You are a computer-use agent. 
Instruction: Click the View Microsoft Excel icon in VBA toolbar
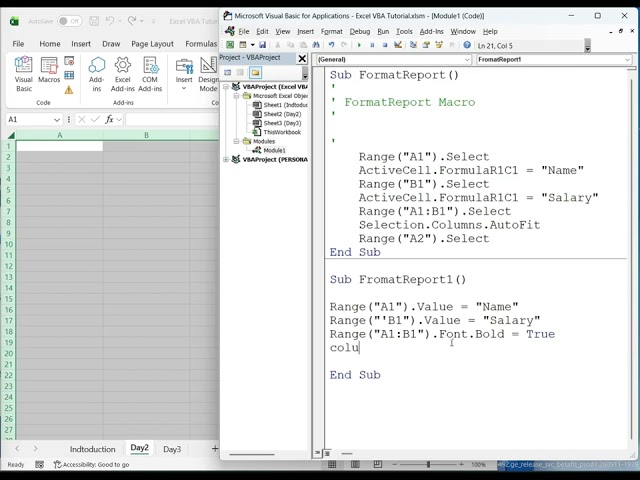tap(230, 45)
